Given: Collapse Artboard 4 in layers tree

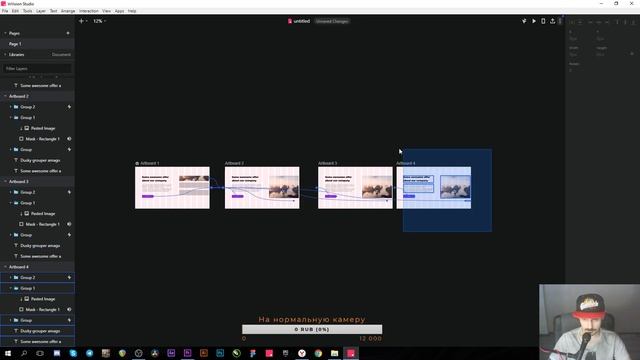Looking at the screenshot, I should pyautogui.click(x=5, y=267).
